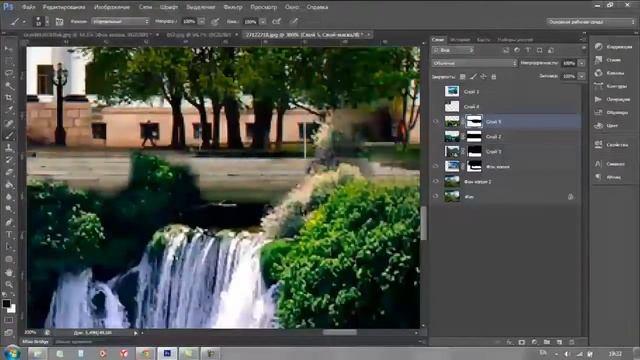The width and height of the screenshot is (640, 360).
Task: Open the brush flow dropdown arrow
Action: click(263, 22)
